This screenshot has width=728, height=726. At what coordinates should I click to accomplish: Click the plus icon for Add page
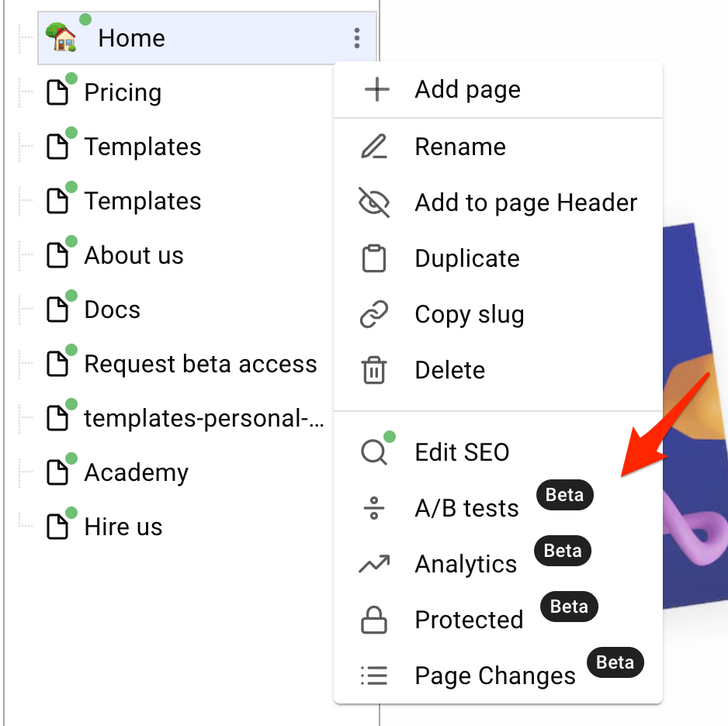click(x=376, y=89)
